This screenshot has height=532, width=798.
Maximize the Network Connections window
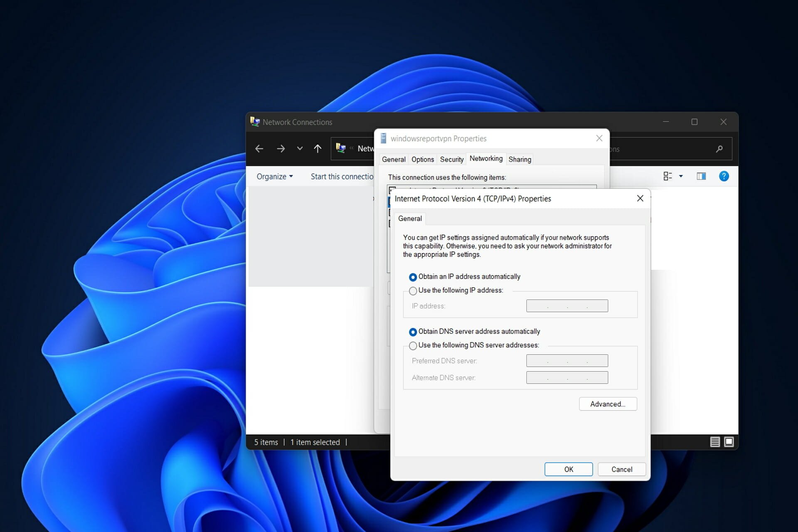(695, 122)
